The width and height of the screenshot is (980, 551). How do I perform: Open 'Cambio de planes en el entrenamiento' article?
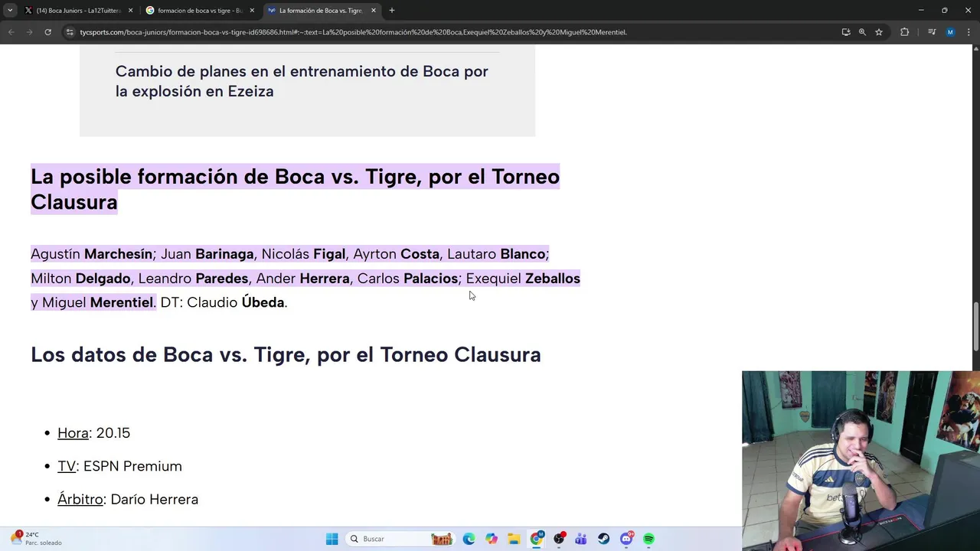coord(302,81)
